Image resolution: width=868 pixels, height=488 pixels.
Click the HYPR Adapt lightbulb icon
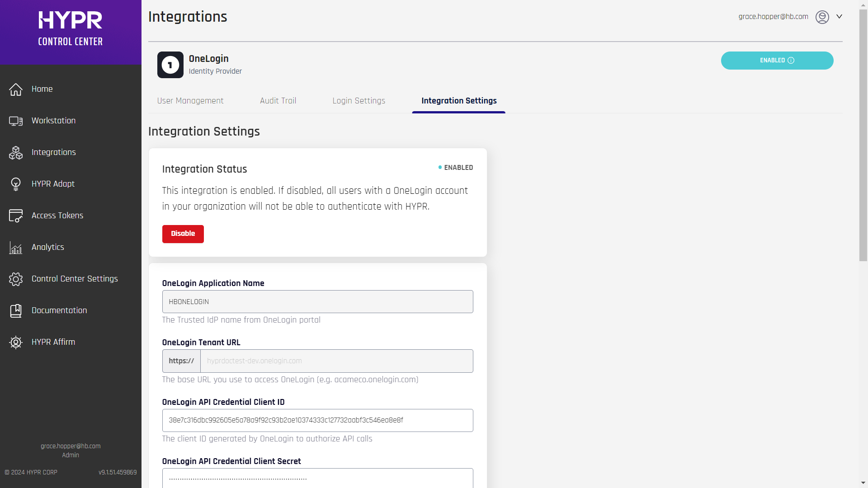(x=16, y=184)
